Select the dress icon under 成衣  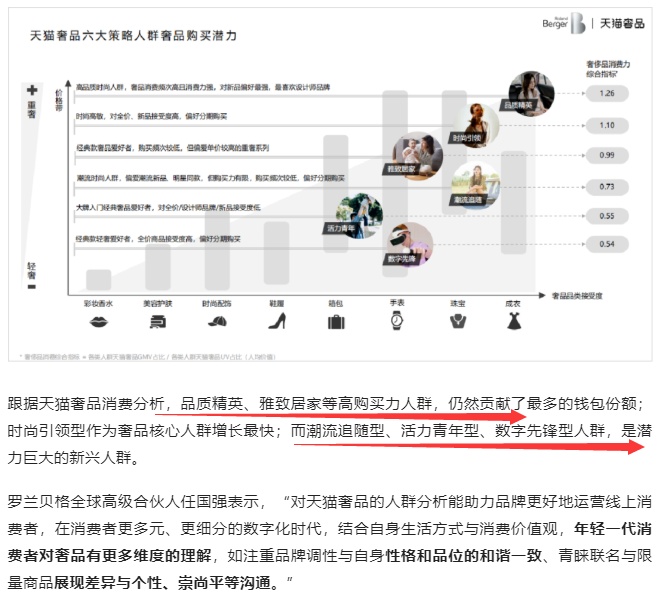click(x=514, y=321)
